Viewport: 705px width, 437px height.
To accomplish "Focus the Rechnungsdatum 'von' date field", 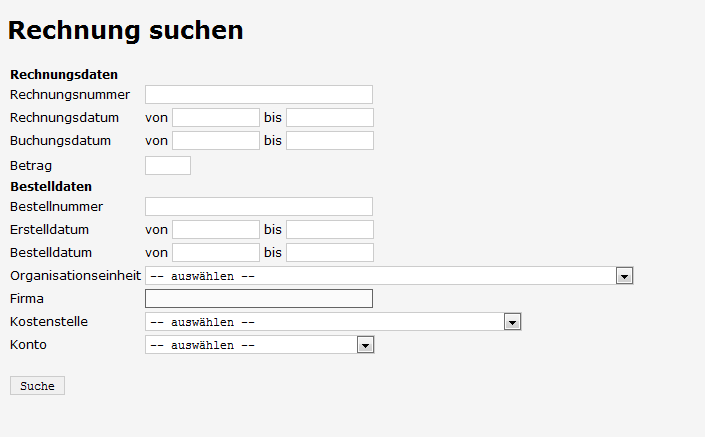I will point(215,118).
